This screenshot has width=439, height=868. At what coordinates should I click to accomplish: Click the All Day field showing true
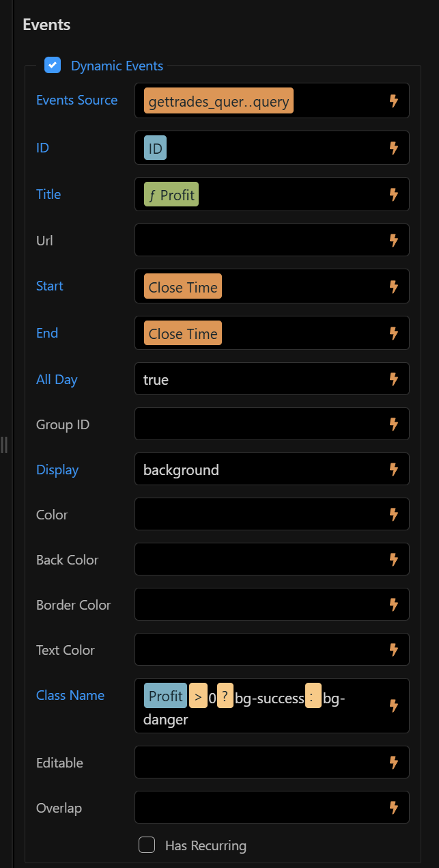(259, 379)
